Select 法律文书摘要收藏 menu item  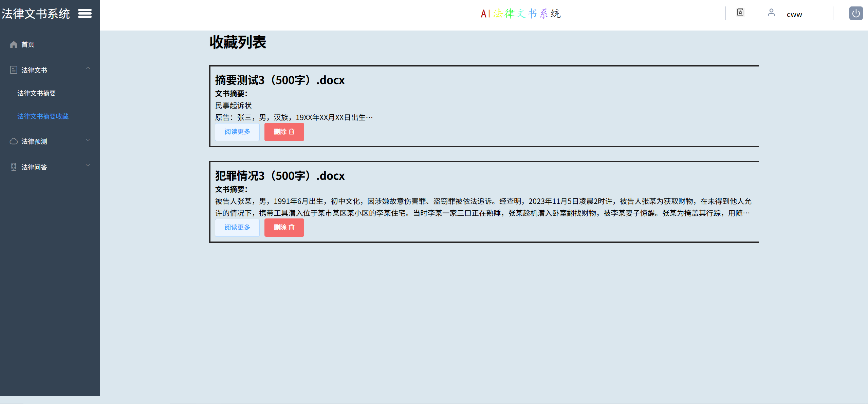[x=43, y=116]
